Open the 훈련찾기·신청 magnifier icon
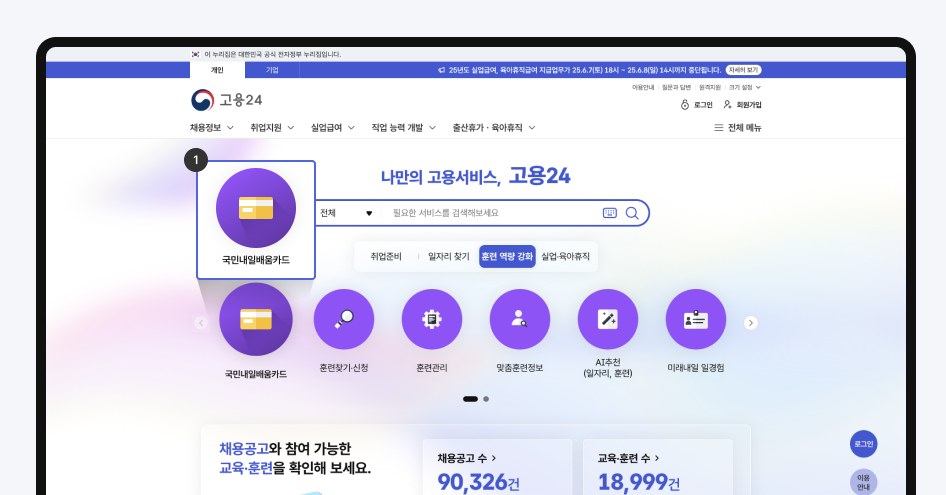This screenshot has width=946, height=495. 344,319
